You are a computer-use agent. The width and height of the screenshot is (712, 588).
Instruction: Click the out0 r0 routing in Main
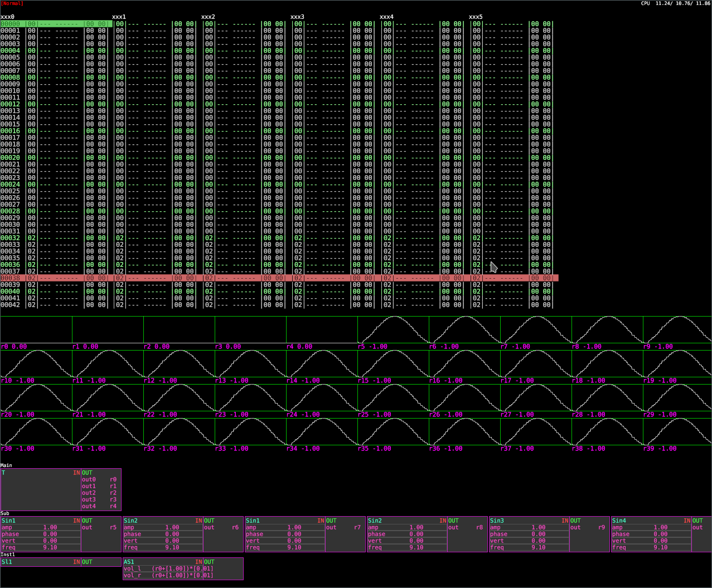[x=98, y=479]
